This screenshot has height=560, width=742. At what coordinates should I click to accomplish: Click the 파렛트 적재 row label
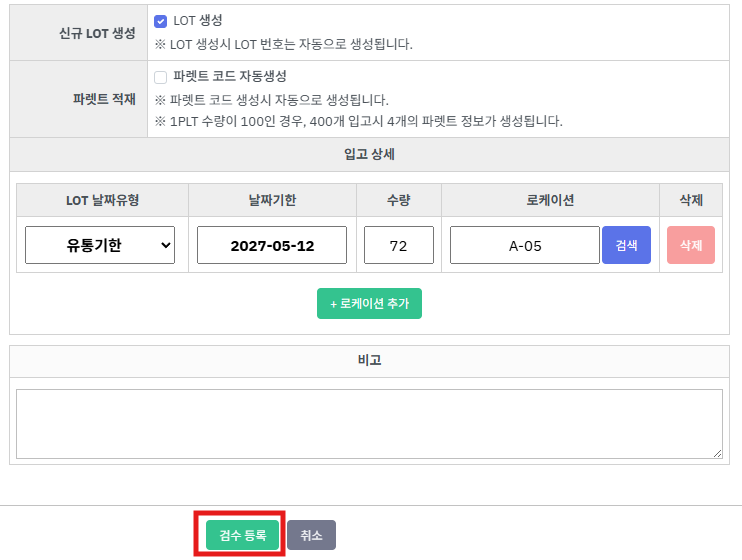click(104, 99)
